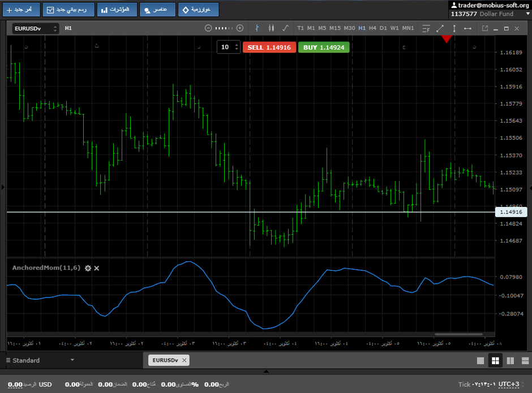Switch chart to line style
532x393 pixels.
coord(285,28)
